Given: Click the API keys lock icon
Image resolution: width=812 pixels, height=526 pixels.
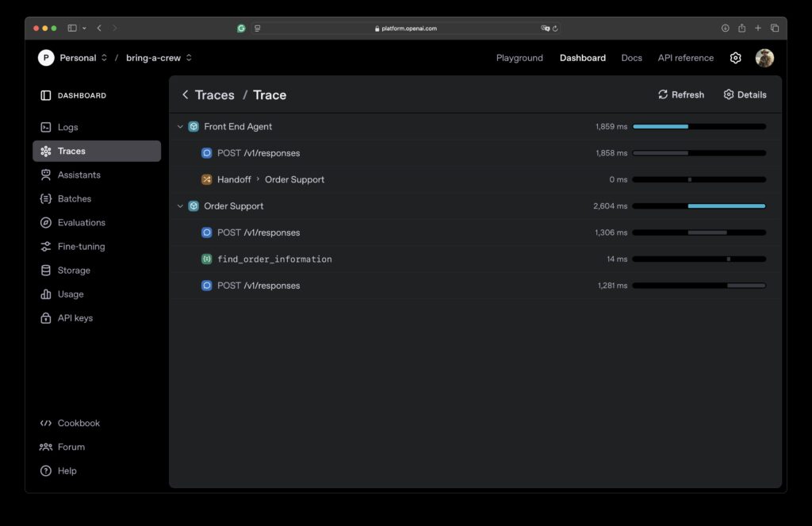Looking at the screenshot, I should [x=45, y=317].
